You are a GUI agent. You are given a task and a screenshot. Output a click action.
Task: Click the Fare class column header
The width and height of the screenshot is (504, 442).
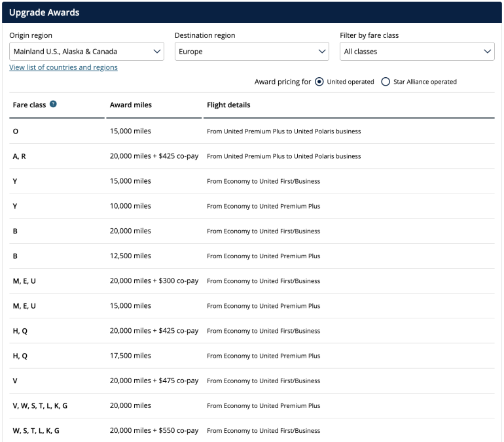tap(29, 105)
